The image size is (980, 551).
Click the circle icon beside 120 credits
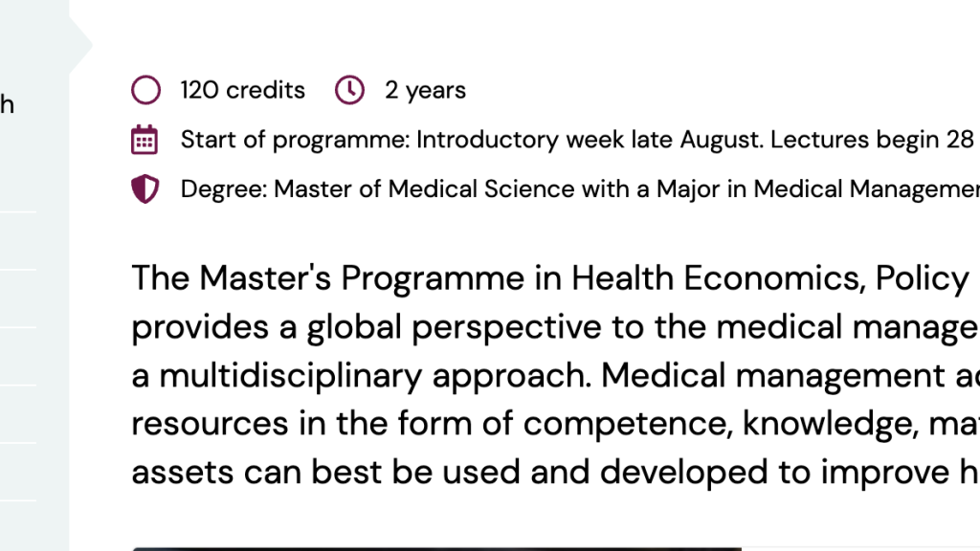[145, 90]
